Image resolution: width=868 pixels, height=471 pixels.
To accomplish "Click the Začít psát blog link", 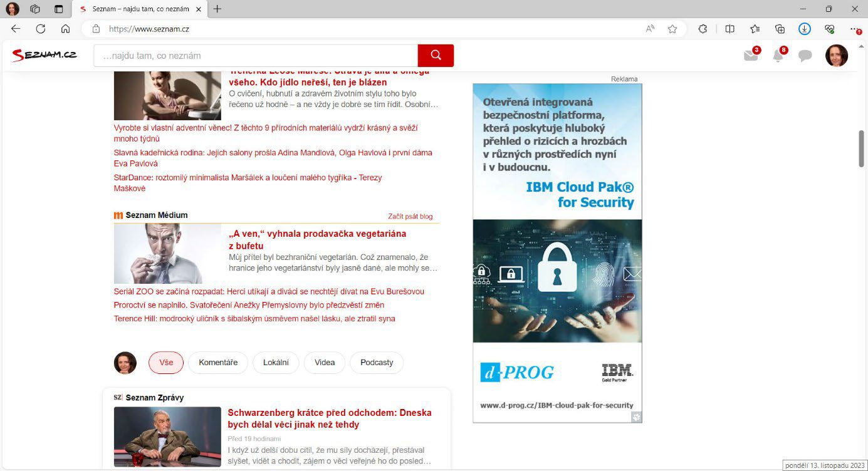I will click(x=410, y=216).
